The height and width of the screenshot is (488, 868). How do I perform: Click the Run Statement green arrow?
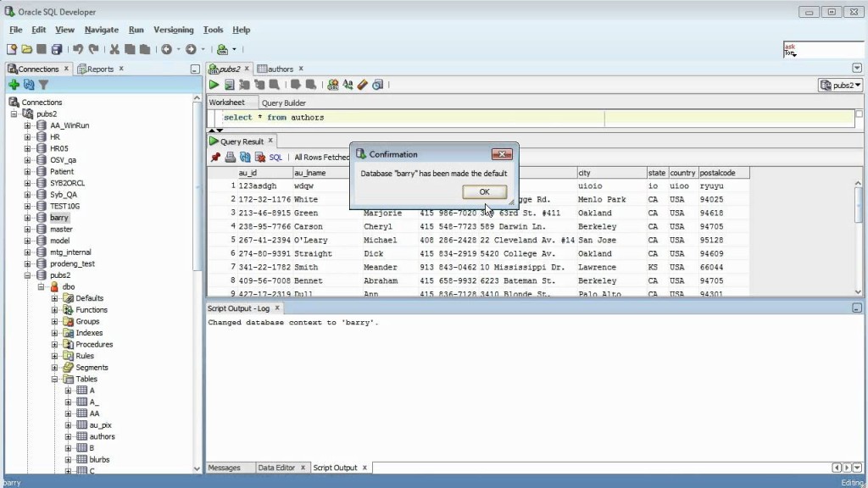pos(214,85)
